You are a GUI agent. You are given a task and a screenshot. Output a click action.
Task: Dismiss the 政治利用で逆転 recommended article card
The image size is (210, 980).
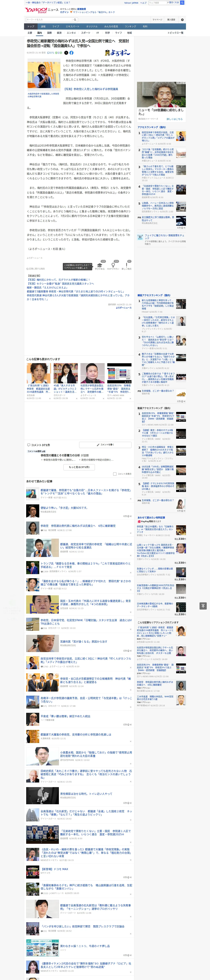click(50, 398)
